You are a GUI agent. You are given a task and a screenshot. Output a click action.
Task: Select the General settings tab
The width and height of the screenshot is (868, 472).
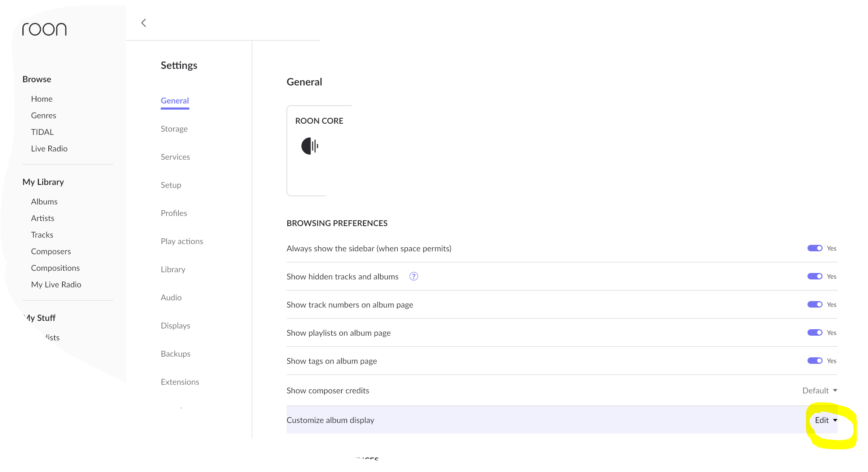(175, 101)
